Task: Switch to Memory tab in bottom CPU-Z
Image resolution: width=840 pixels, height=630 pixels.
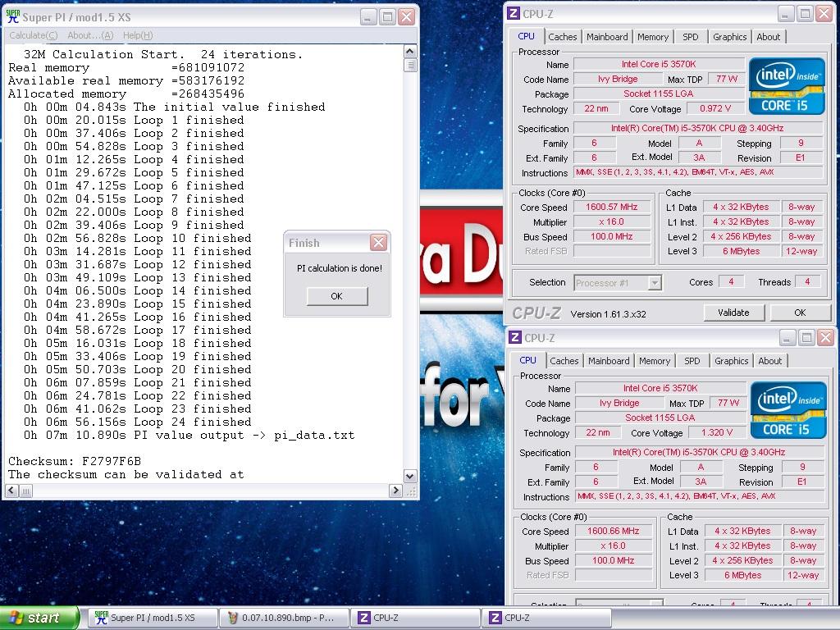Action: coord(655,361)
